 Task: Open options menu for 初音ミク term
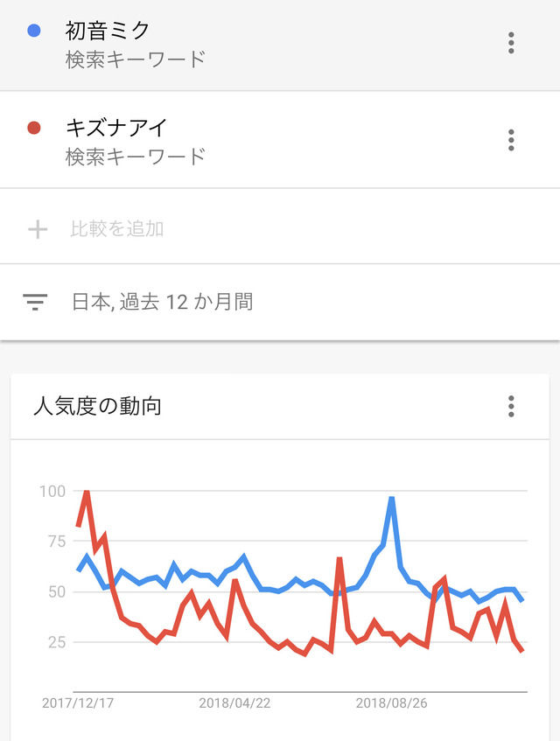pyautogui.click(x=511, y=43)
